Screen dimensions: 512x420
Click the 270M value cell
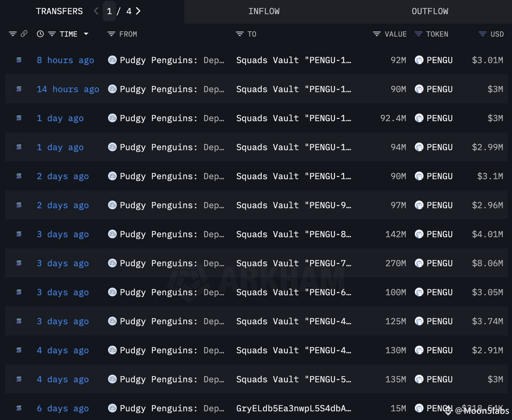click(396, 263)
